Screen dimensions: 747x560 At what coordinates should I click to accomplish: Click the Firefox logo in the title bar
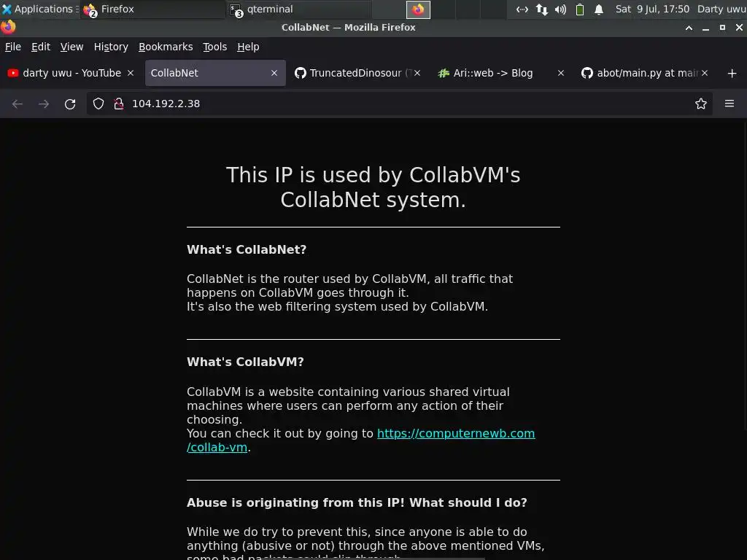[x=7, y=27]
